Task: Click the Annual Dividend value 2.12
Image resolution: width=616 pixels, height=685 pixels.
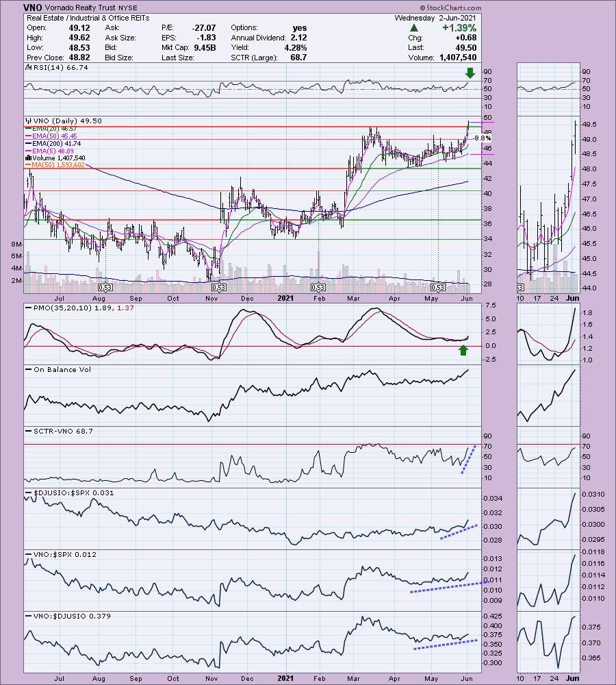Action: click(298, 38)
